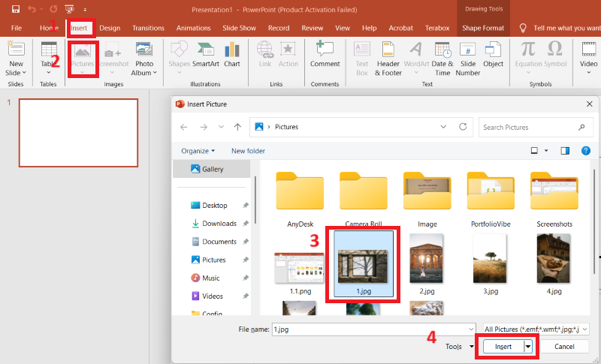Add a new Comment

[x=325, y=54]
